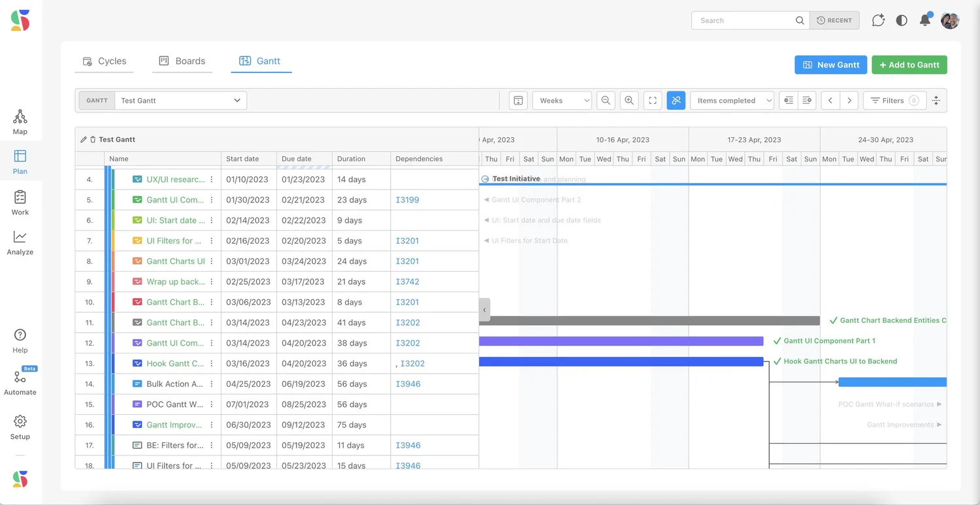This screenshot has width=980, height=505.
Task: Delete Test Gantt using the trash icon
Action: coord(92,139)
